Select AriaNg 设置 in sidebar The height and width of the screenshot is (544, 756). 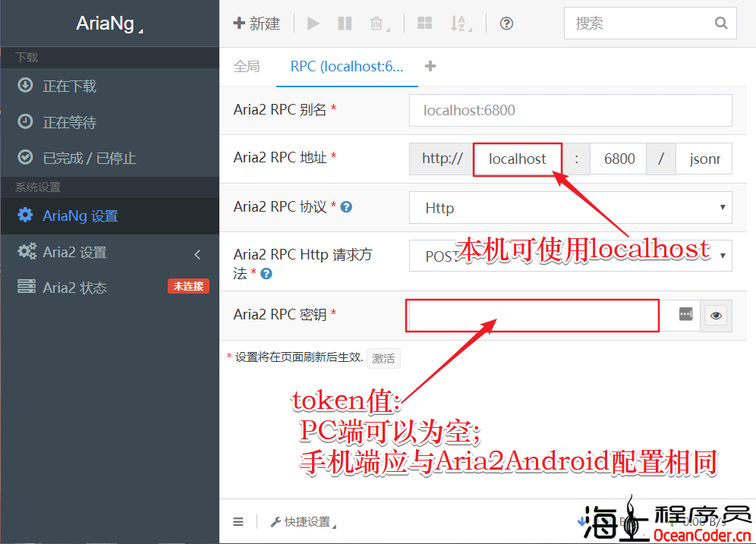pyautogui.click(x=110, y=216)
